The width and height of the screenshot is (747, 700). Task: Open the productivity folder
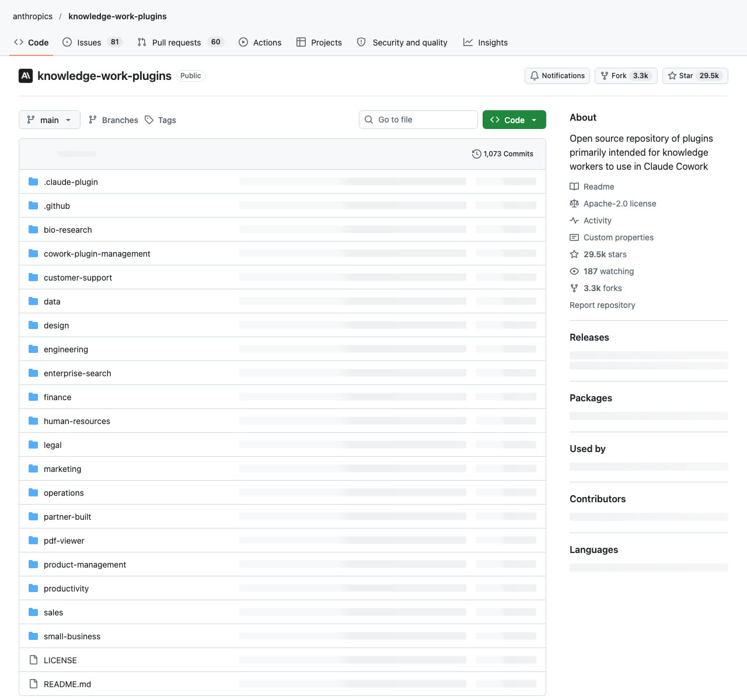66,589
